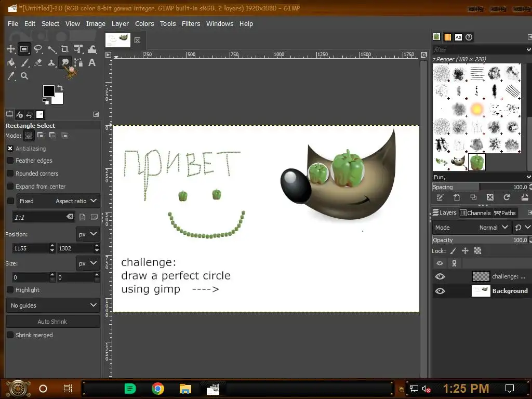Create a new brush

point(457,197)
